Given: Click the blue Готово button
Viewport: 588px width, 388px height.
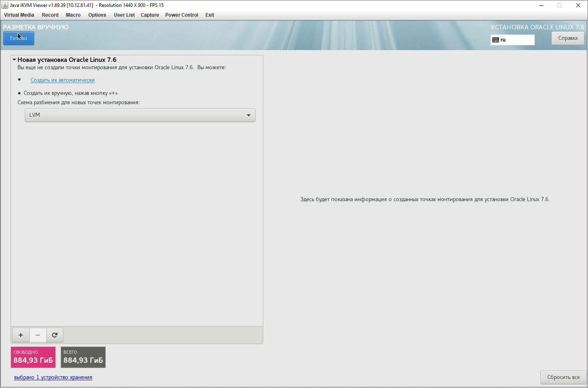Looking at the screenshot, I should coord(19,38).
